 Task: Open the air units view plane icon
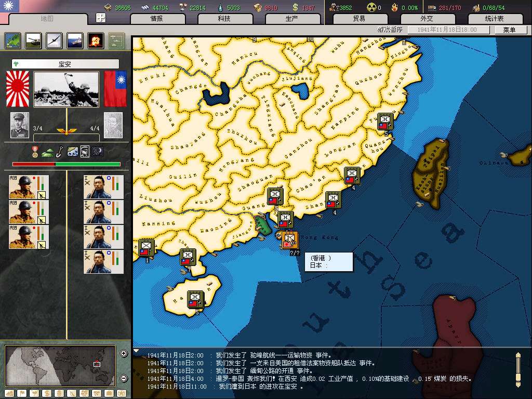pyautogui.click(x=54, y=41)
